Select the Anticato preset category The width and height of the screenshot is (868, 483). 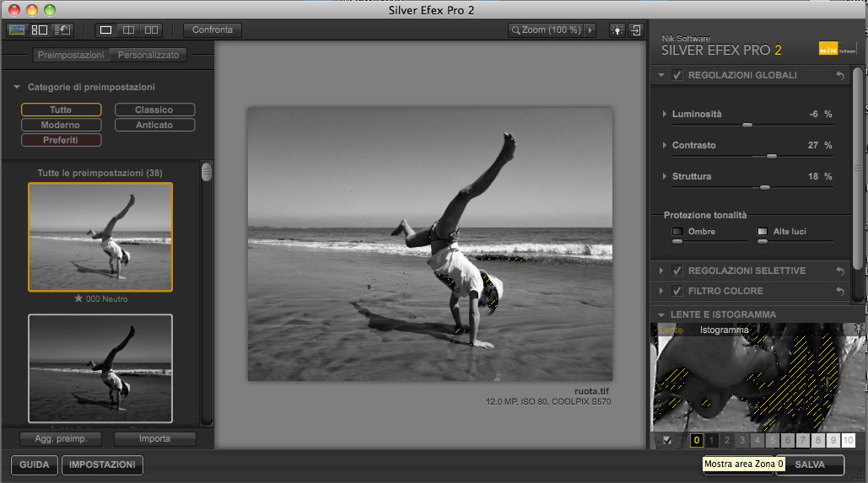(x=154, y=125)
